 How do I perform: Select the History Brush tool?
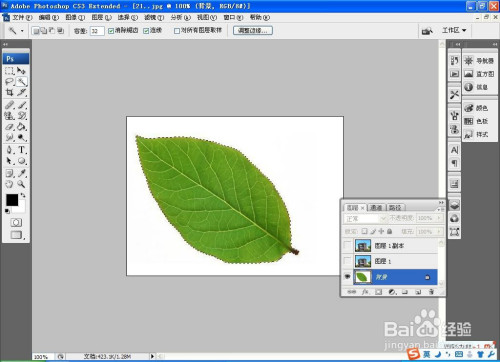coord(21,116)
